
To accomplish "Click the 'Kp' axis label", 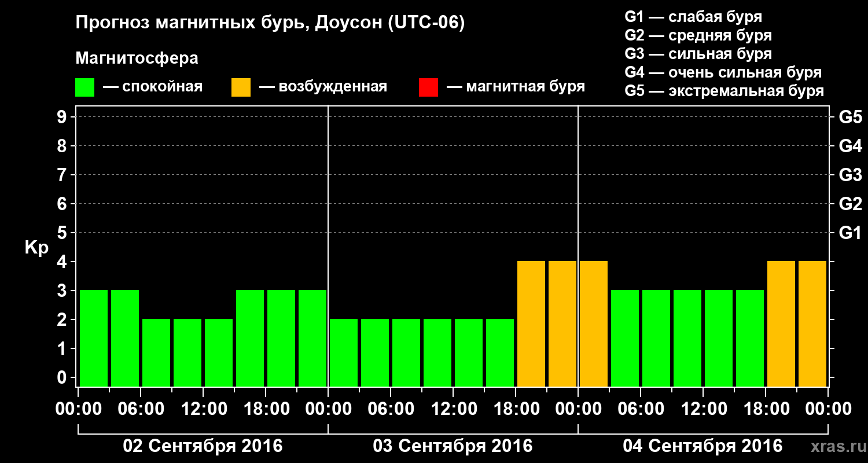I will 36,248.
